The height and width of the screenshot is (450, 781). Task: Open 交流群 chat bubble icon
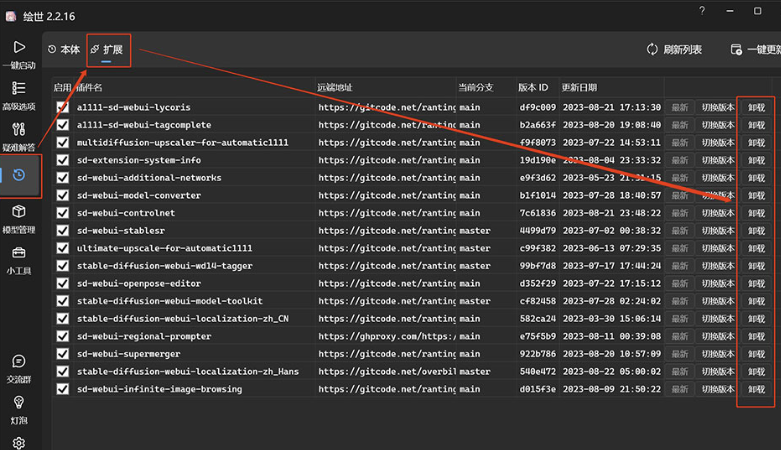coord(19,361)
